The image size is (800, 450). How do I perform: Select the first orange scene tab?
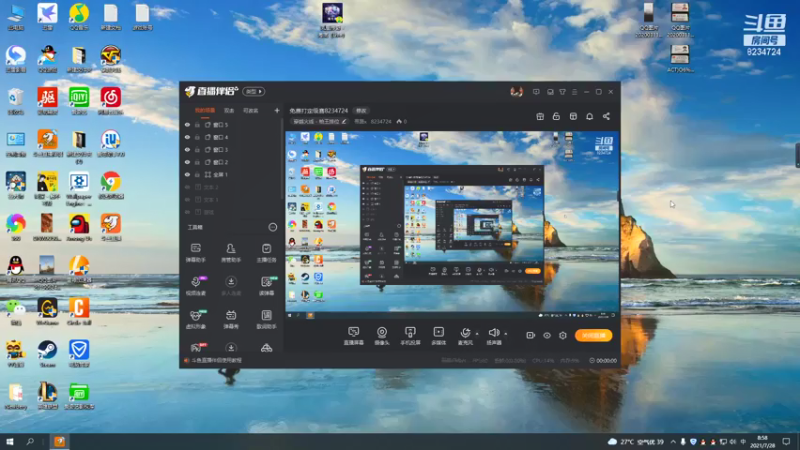(x=205, y=110)
